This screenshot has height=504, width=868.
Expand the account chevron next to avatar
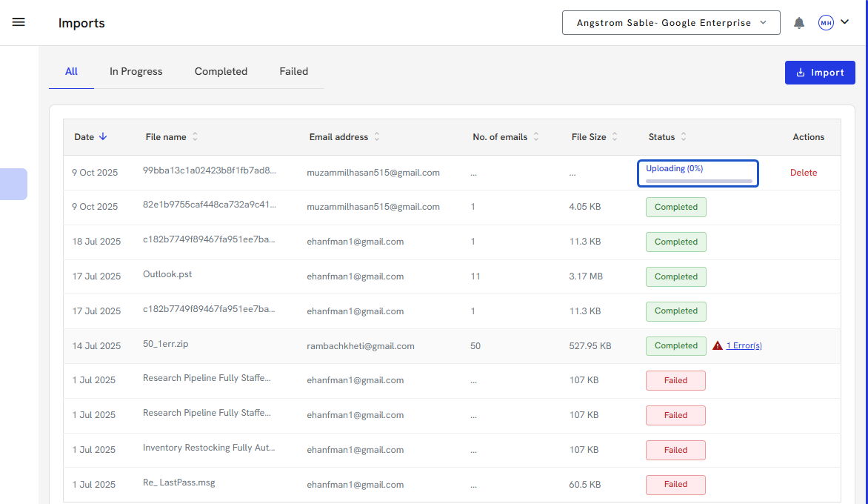pos(845,22)
